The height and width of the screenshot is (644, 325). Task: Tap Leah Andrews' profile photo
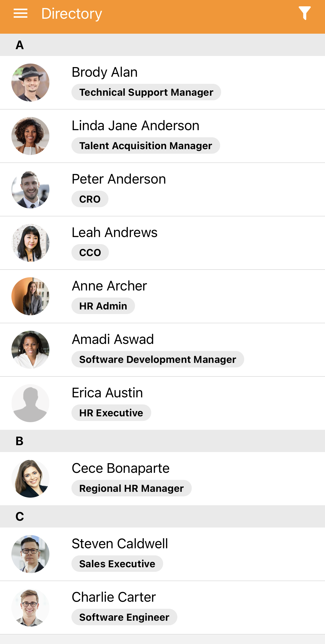click(x=30, y=243)
